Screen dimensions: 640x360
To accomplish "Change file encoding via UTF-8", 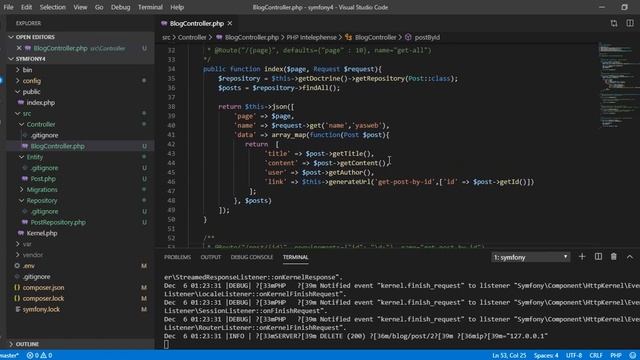I will [574, 356].
